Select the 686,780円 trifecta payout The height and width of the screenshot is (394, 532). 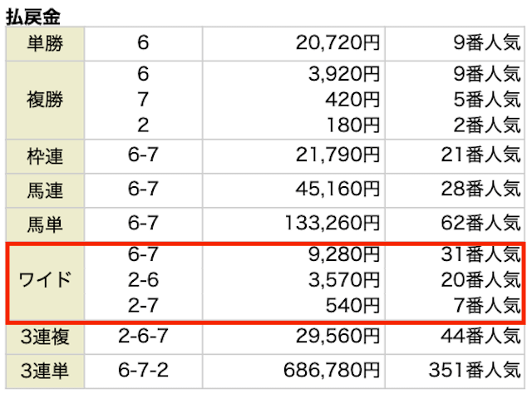[x=331, y=370]
